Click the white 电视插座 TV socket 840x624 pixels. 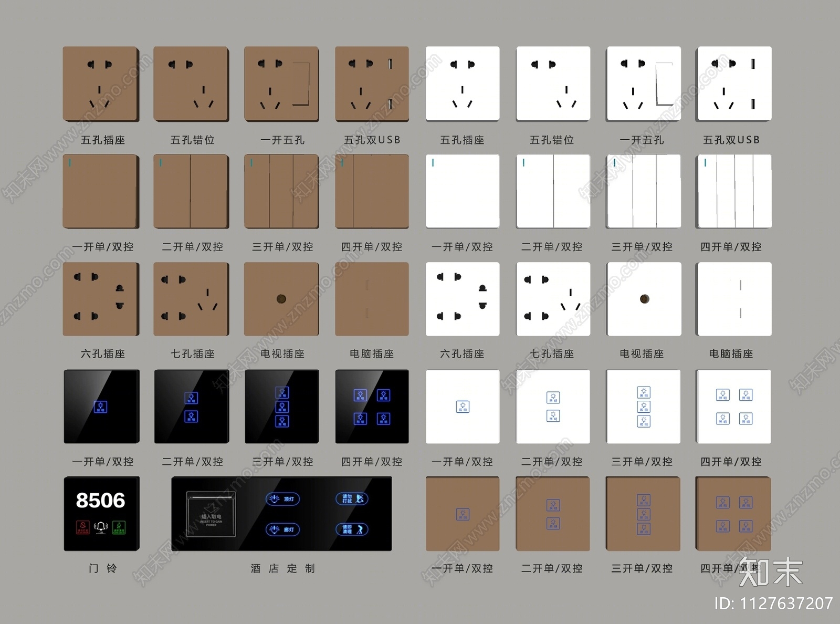(x=644, y=299)
